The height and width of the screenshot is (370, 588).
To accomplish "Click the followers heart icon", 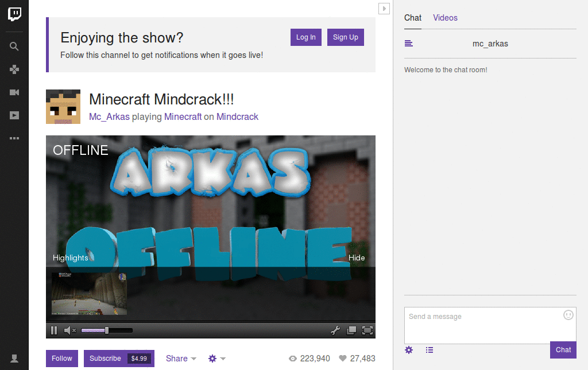I will click(x=342, y=359).
